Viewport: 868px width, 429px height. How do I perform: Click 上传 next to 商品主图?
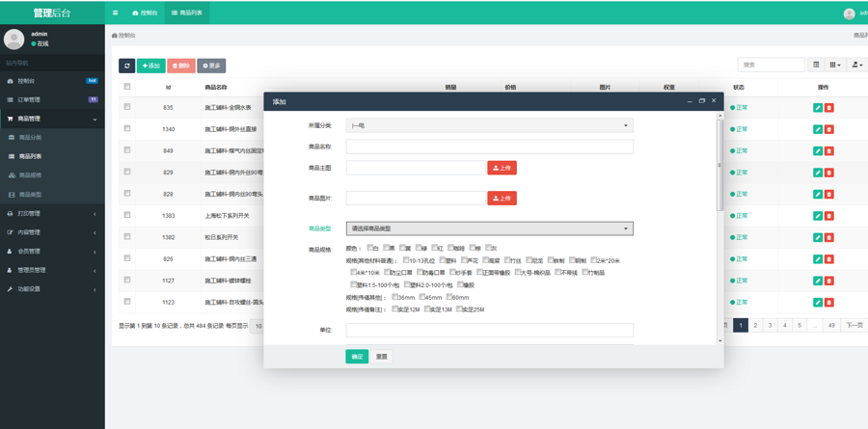(x=502, y=168)
